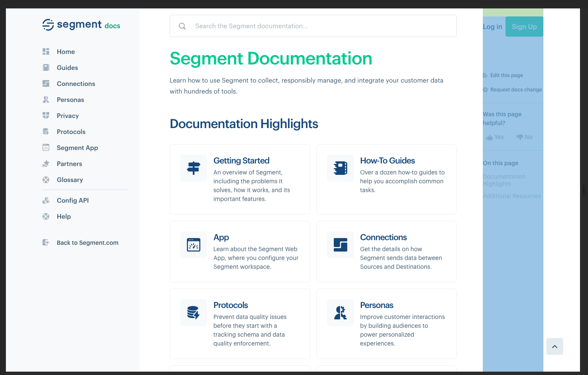Jump to Documentation Highlights in page outline
This screenshot has width=588, height=375.
tap(504, 180)
